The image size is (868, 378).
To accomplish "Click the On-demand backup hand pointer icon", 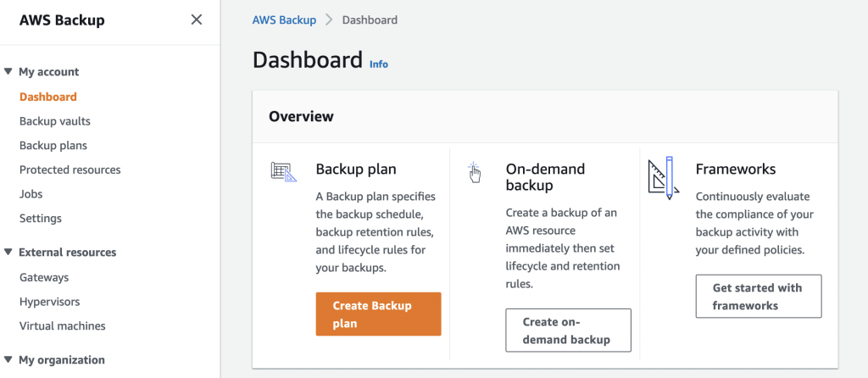I will pos(475,173).
